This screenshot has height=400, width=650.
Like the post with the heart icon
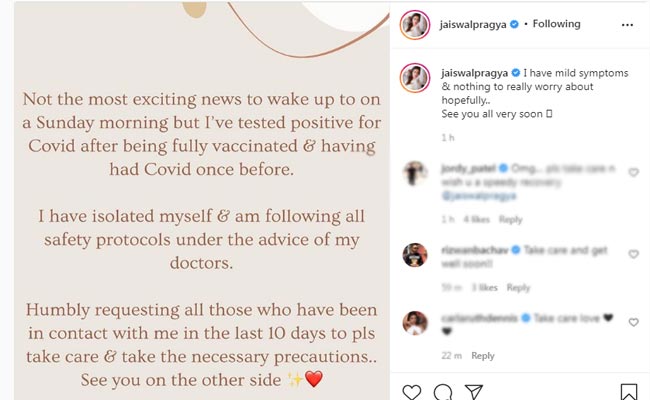tap(413, 391)
